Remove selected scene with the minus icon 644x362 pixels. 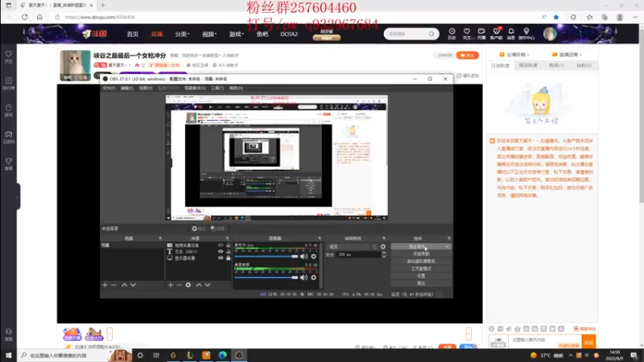click(114, 285)
